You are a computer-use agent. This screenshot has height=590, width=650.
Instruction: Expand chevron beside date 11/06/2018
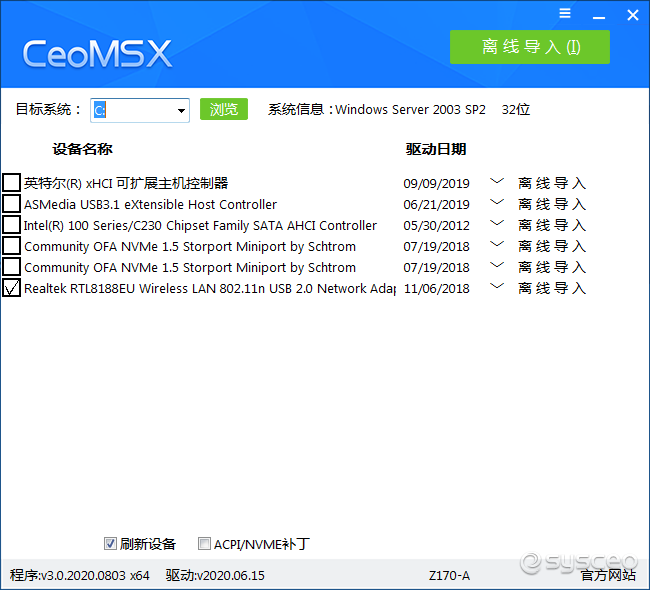pyautogui.click(x=497, y=287)
